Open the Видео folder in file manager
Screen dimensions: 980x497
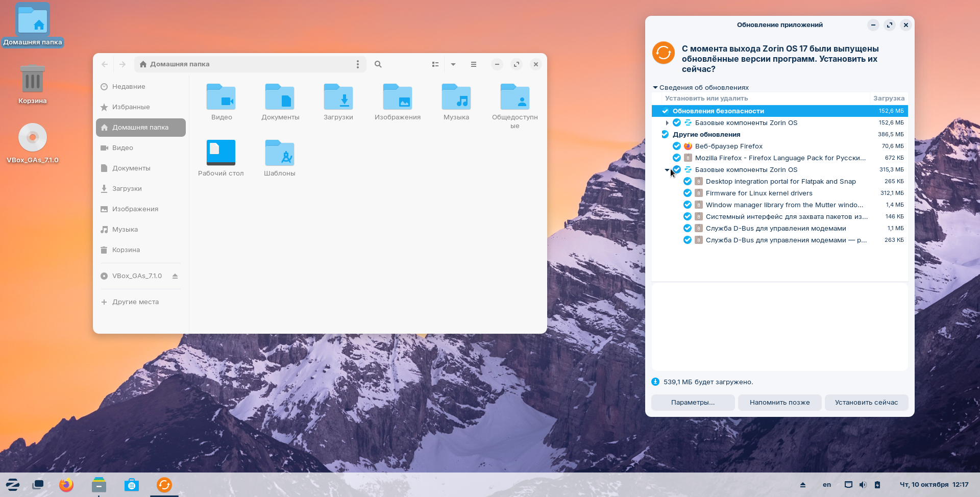tap(221, 97)
